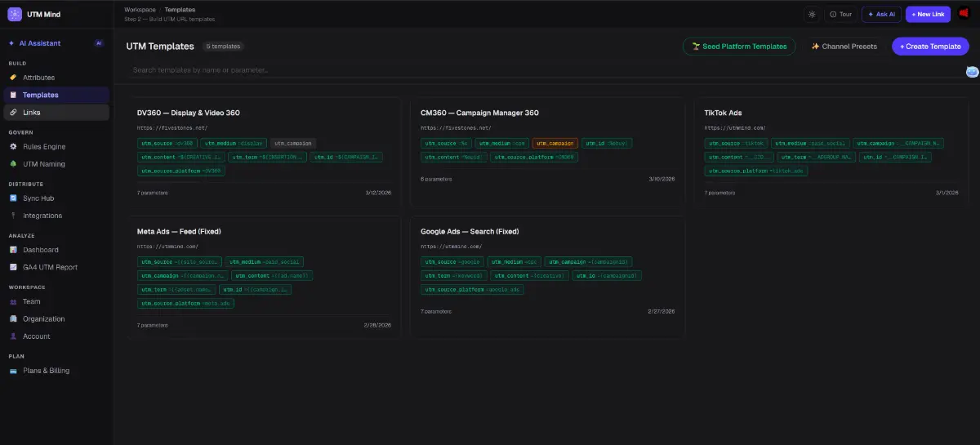Click the UTM Mind logo icon
The height and width of the screenshot is (445, 980).
point(14,14)
